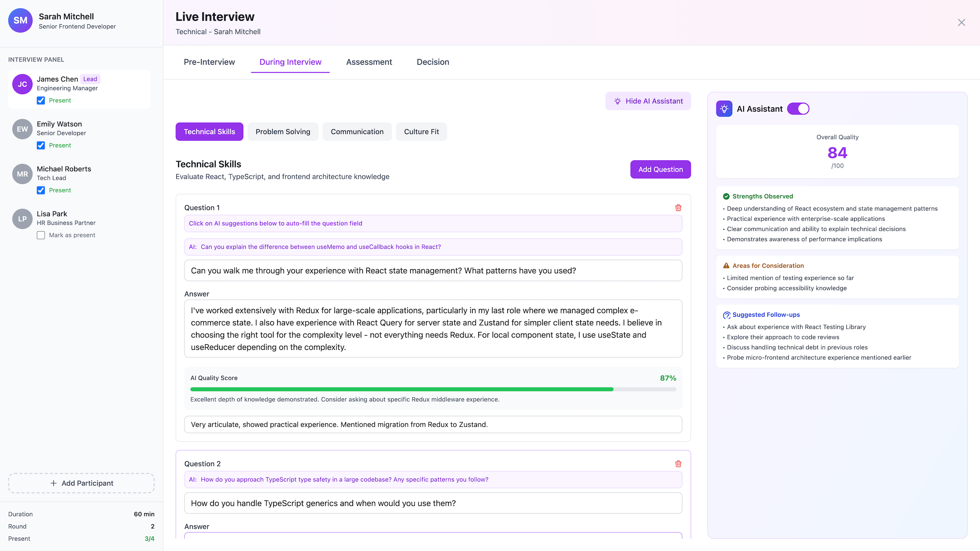The image size is (980, 551).
Task: Click Sarah Mitchell's SM avatar
Action: click(x=20, y=20)
